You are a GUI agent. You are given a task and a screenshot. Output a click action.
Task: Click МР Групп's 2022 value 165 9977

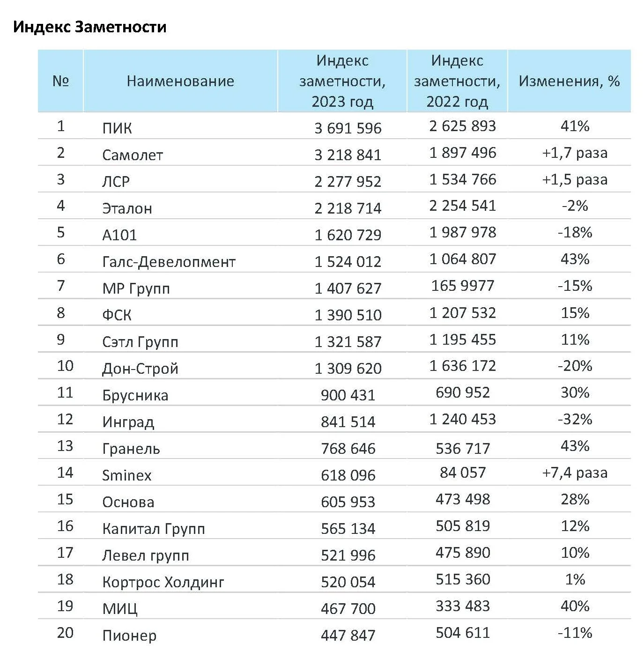(463, 286)
